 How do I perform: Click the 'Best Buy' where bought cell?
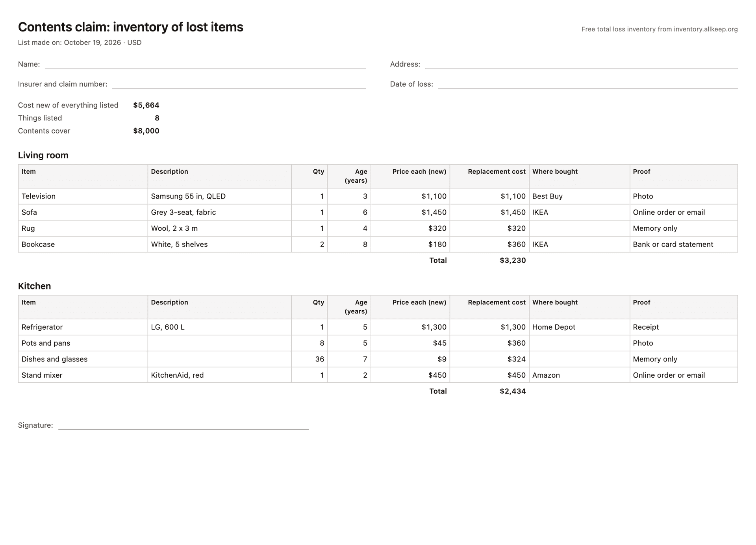click(x=580, y=196)
